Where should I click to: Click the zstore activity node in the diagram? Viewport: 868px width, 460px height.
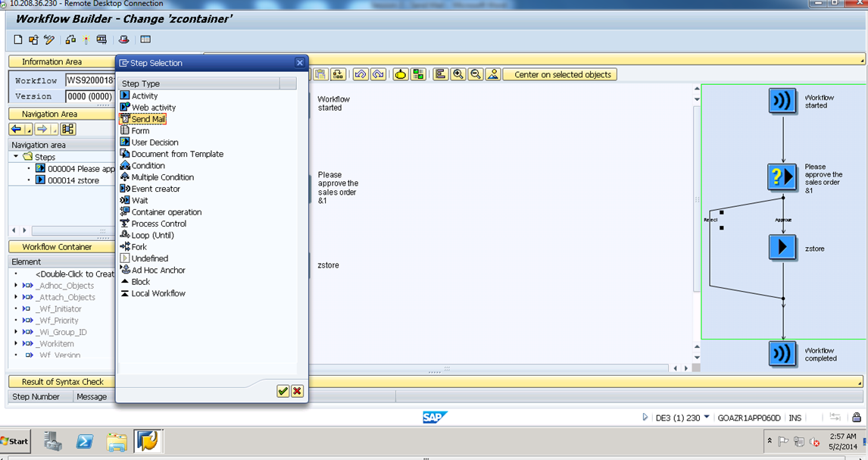[x=782, y=246]
